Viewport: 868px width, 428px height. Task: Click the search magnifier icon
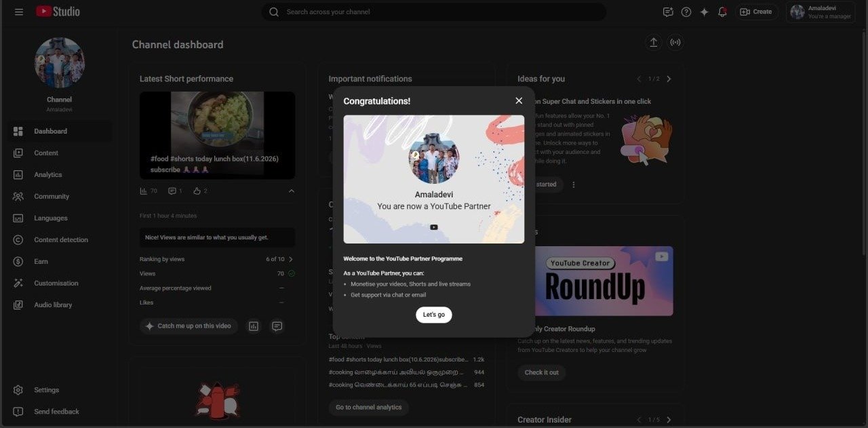click(x=274, y=12)
